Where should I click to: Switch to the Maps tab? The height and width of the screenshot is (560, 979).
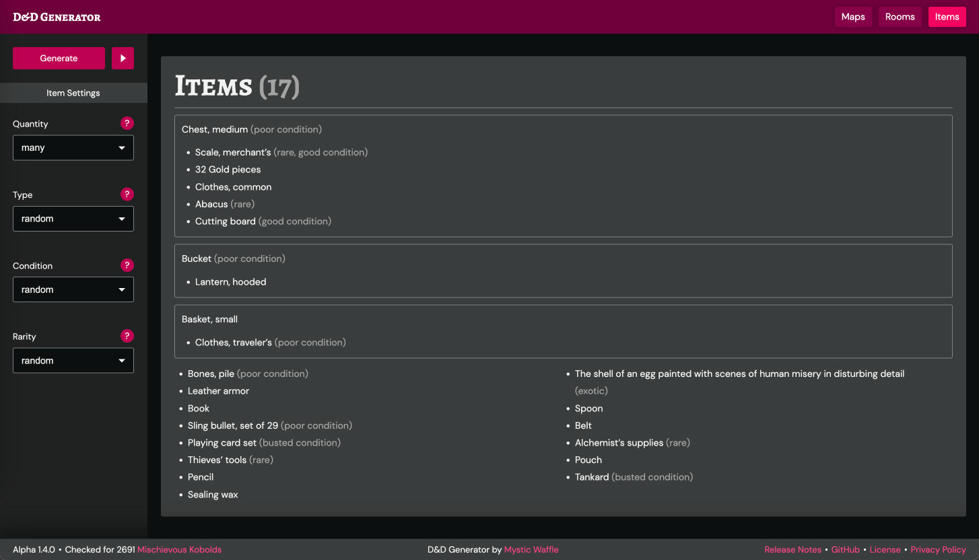point(853,16)
